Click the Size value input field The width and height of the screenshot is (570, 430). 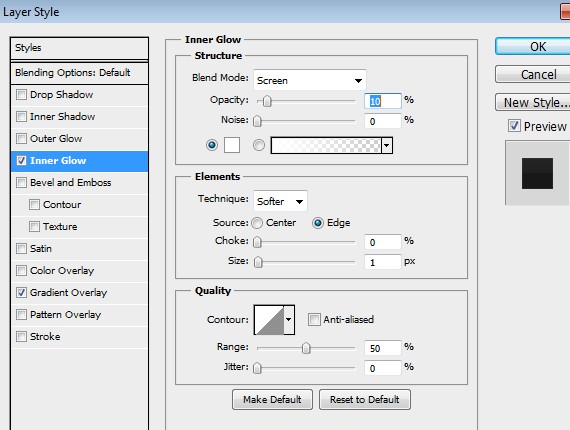coord(383,262)
